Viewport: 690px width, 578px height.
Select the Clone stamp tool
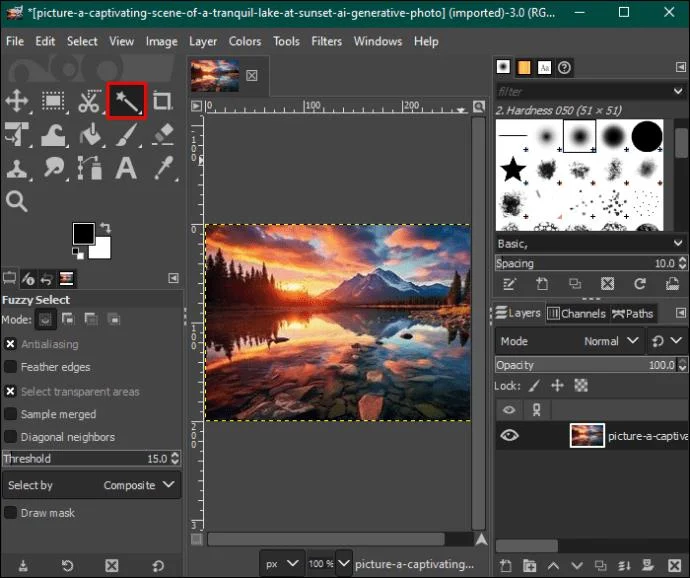pyautogui.click(x=17, y=169)
